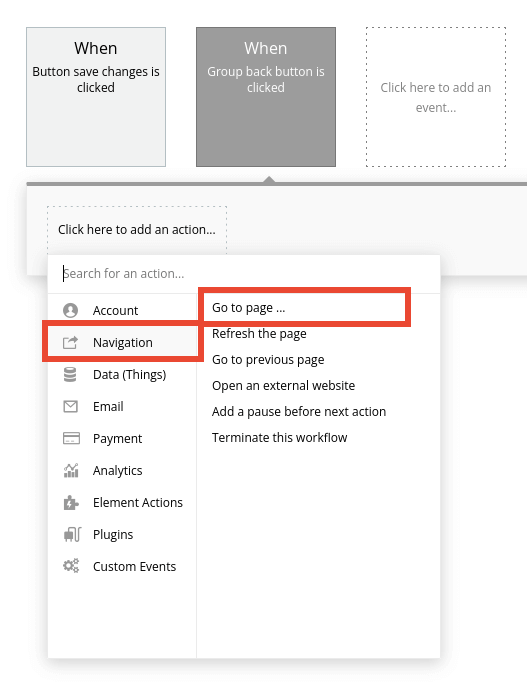
Task: Choose the 'Go to page ...' action
Action: point(249,308)
